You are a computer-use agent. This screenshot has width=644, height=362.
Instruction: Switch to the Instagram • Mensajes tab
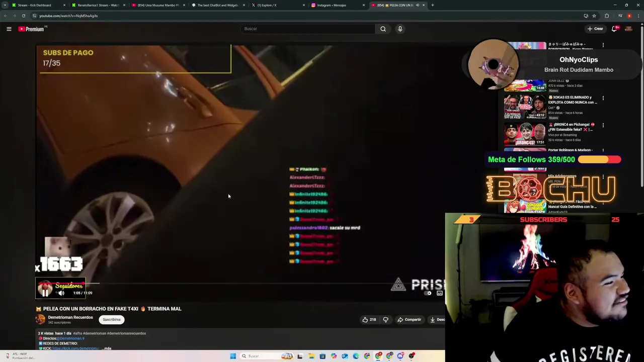pos(338,5)
